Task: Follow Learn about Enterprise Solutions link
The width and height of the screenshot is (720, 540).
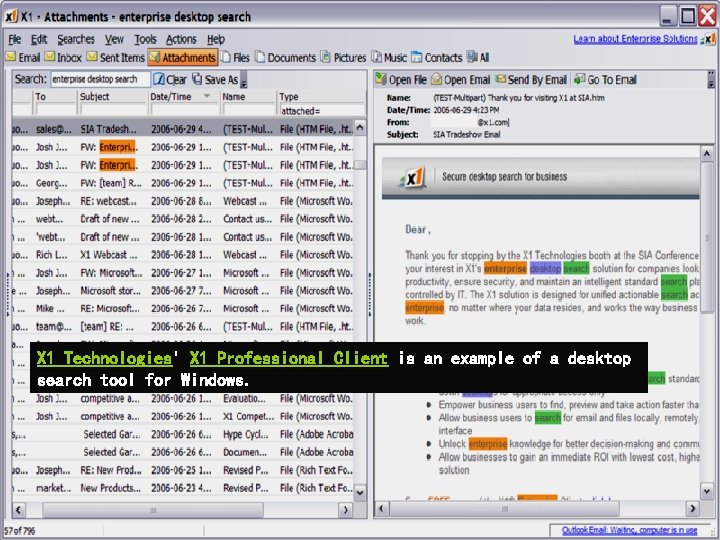Action: (635, 39)
